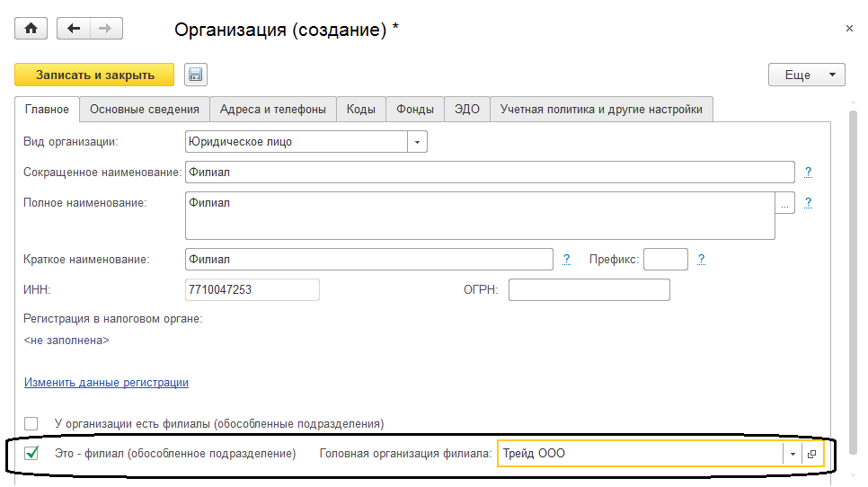868x487 pixels.
Task: Go forward with the right arrow
Action: (106, 29)
